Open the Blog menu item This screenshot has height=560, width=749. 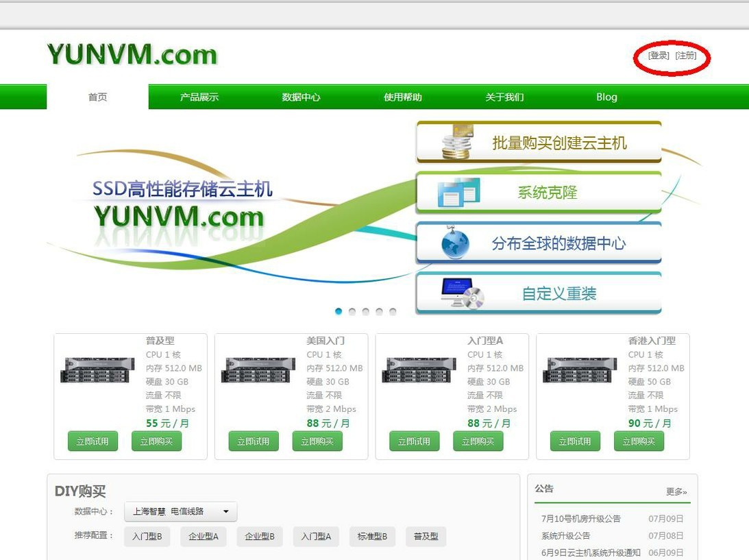(x=606, y=97)
